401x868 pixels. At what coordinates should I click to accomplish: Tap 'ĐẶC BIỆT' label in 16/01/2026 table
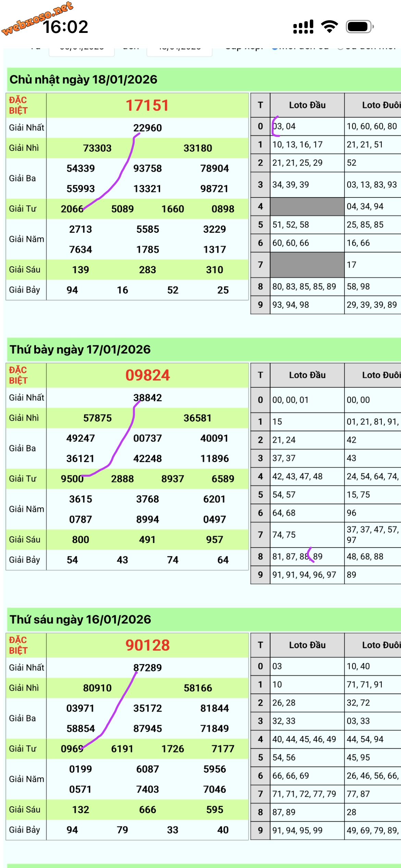(x=18, y=645)
